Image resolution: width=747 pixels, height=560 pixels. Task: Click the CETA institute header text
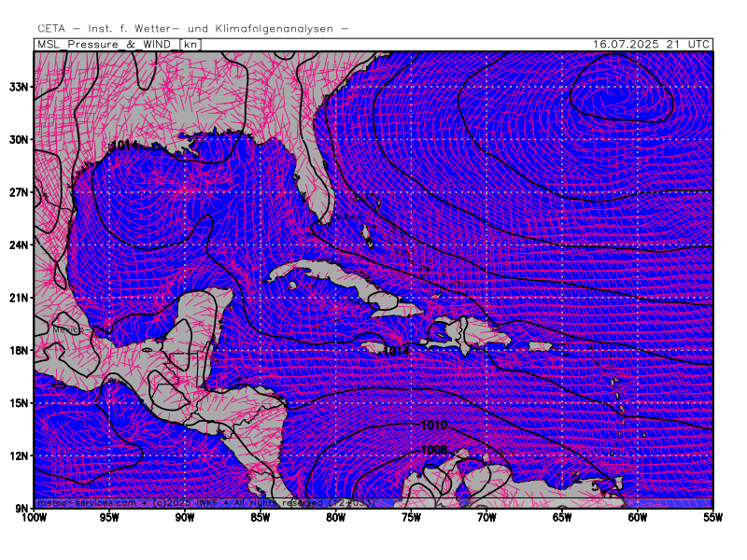tap(193, 29)
